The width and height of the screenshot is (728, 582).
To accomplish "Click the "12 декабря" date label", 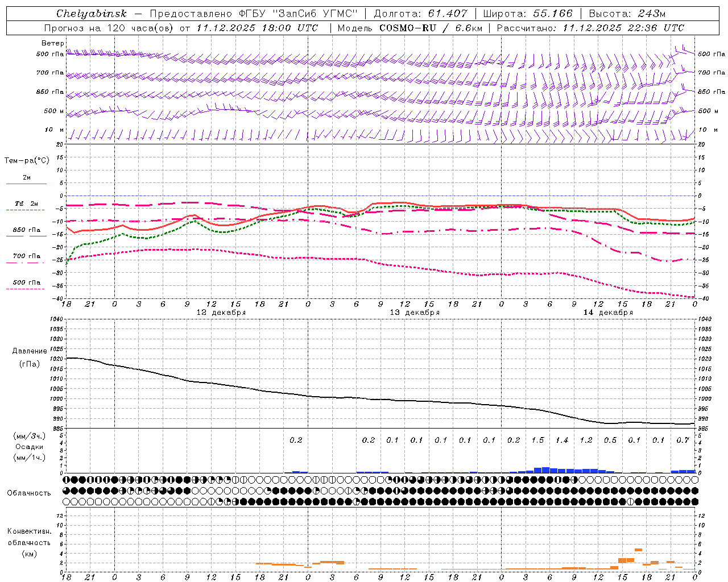I will coord(221,313).
